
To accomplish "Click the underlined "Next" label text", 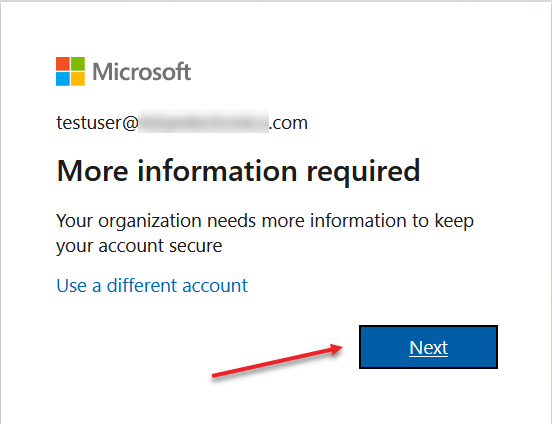I will point(428,348).
